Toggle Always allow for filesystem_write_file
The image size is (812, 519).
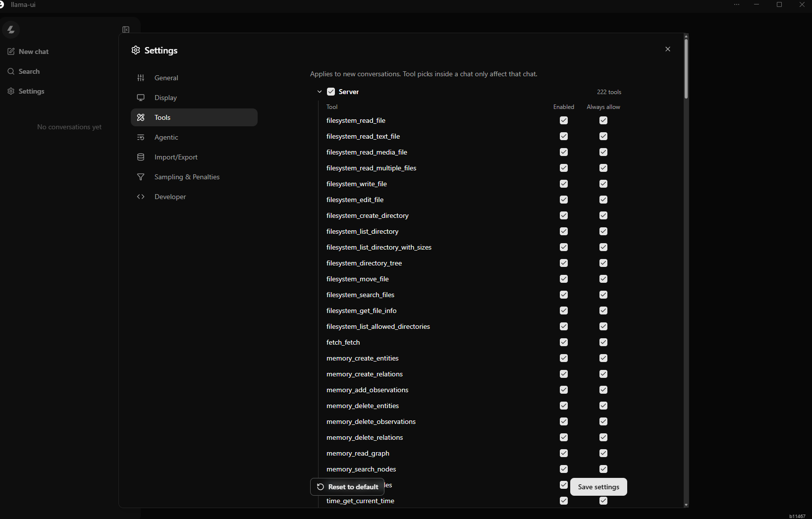(x=603, y=184)
